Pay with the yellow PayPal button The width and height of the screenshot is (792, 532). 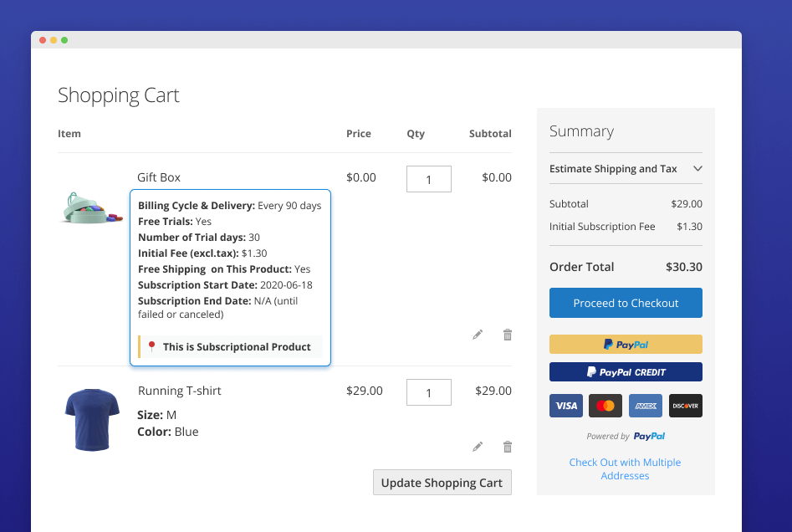[x=626, y=344]
